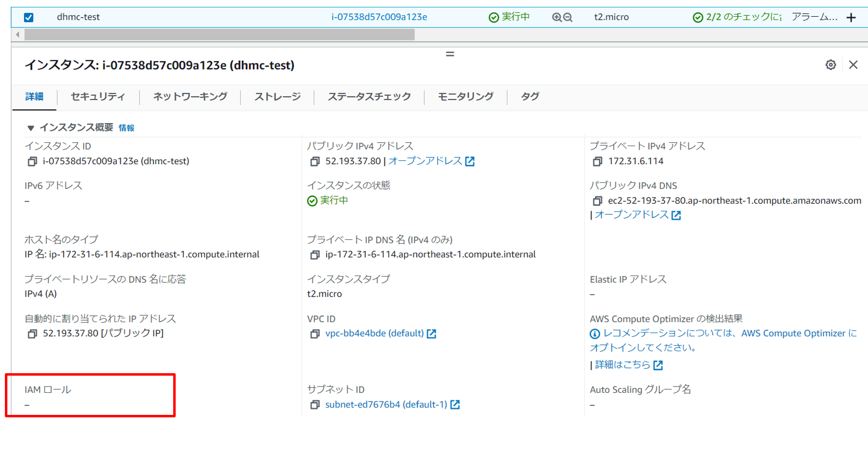This screenshot has width=868, height=460.
Task: Click the IPv4 (A) value text
Action: (x=41, y=294)
